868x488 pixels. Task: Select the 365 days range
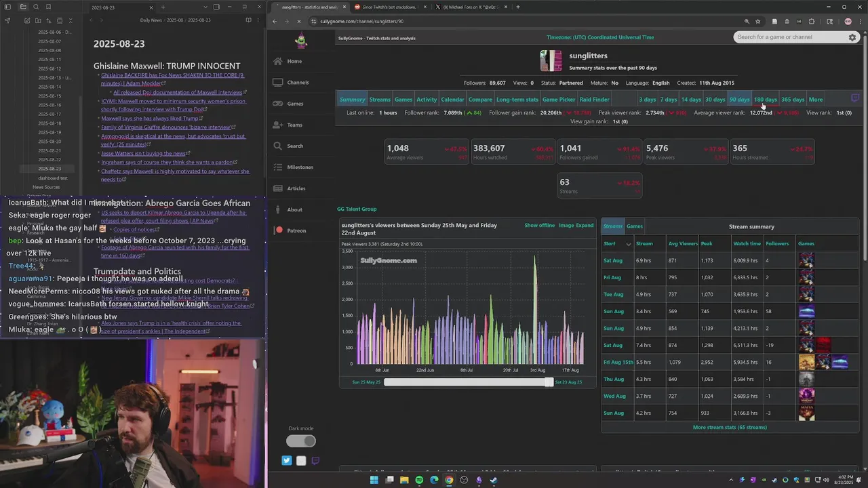click(793, 100)
